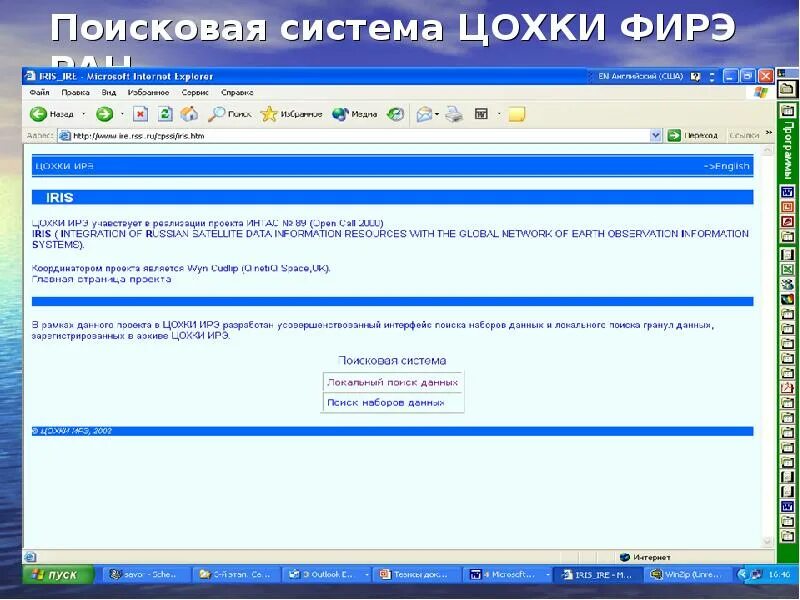
Task: Switch to Тезисы док... taskbar window
Action: click(x=416, y=574)
